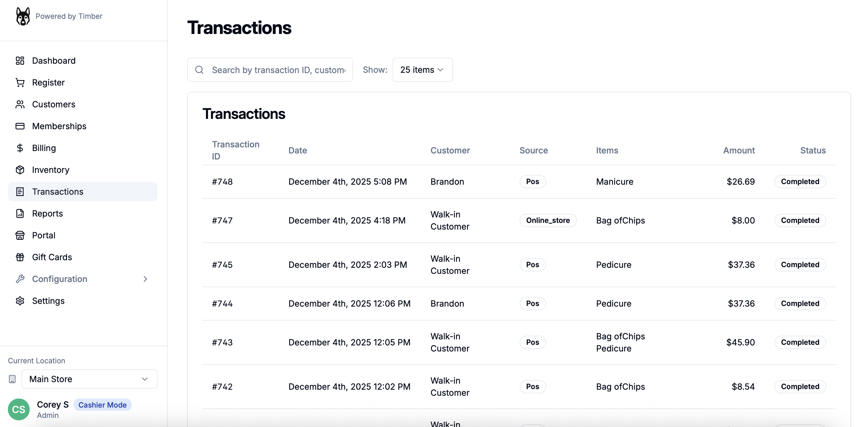Open the Portal section
This screenshot has height=427, width=868.
tap(44, 235)
